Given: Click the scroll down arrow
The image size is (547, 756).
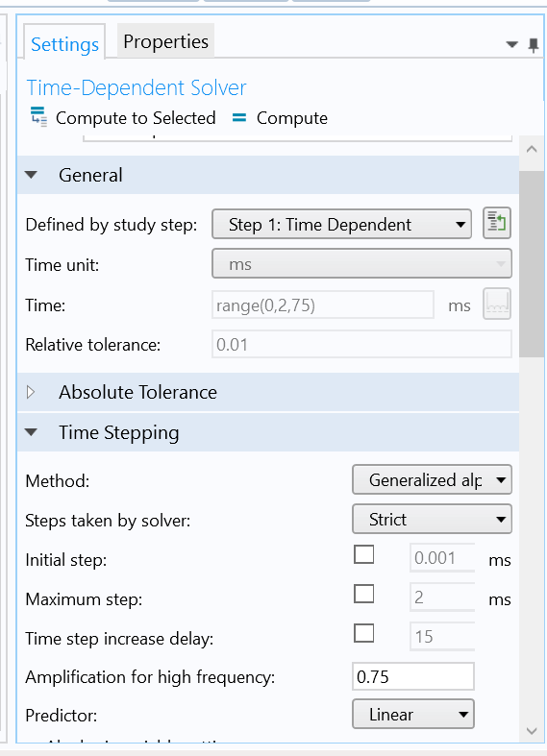Looking at the screenshot, I should (532, 731).
